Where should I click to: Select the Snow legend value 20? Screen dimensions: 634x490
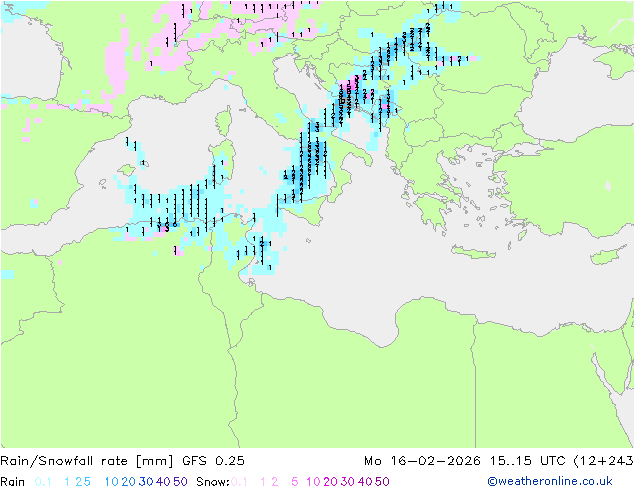pos(330,482)
